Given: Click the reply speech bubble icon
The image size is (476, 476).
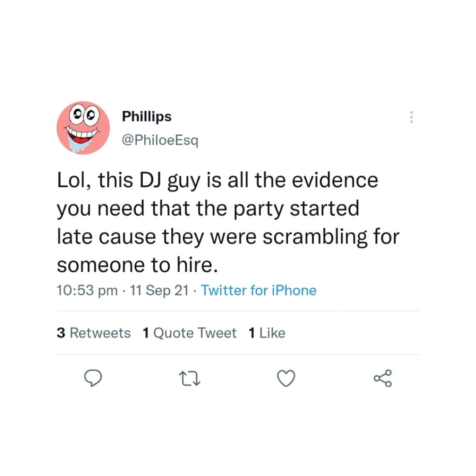Looking at the screenshot, I should pos(93,379).
